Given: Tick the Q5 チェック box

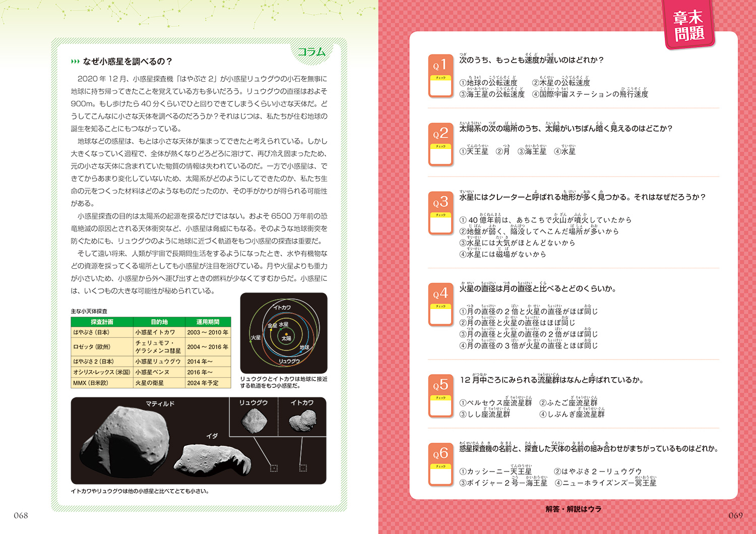Looking at the screenshot, I should coord(440,405).
